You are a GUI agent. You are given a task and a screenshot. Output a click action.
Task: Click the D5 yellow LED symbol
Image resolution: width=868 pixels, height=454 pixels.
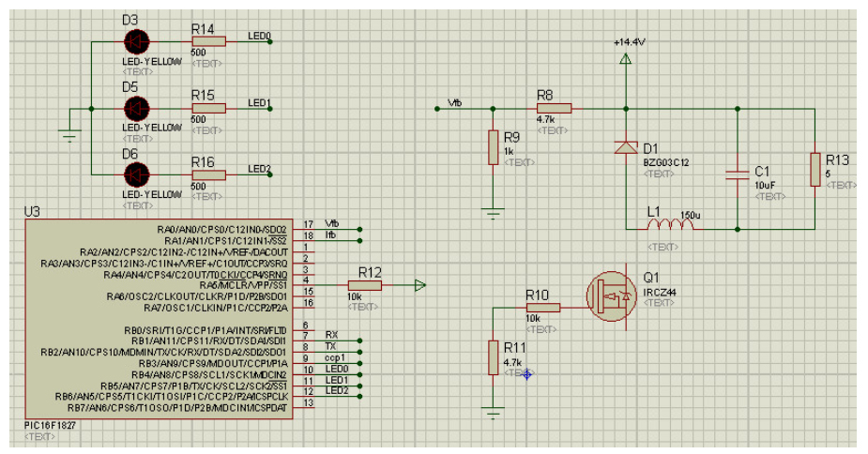pyautogui.click(x=137, y=108)
